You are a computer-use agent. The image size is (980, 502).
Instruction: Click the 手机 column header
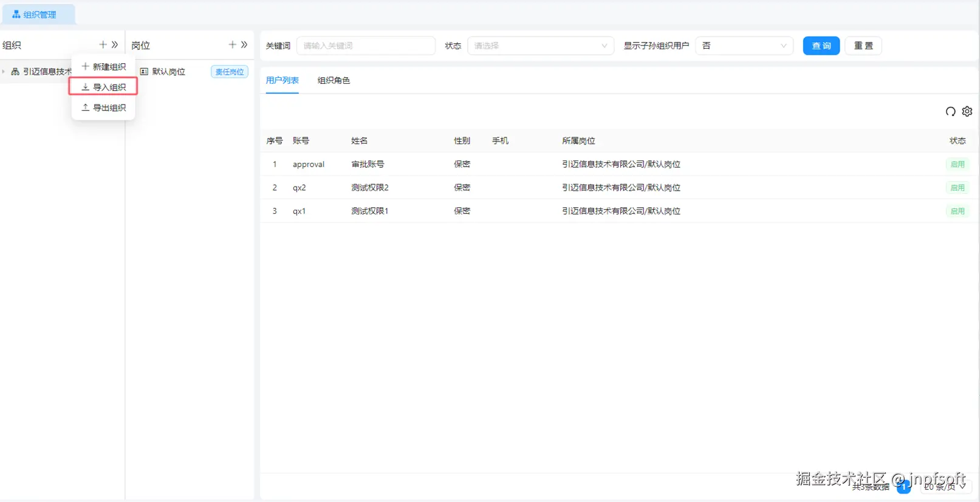point(500,141)
